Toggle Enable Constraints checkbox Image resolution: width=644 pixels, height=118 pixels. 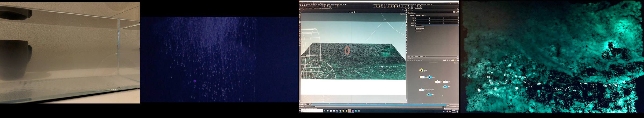tap(415, 31)
